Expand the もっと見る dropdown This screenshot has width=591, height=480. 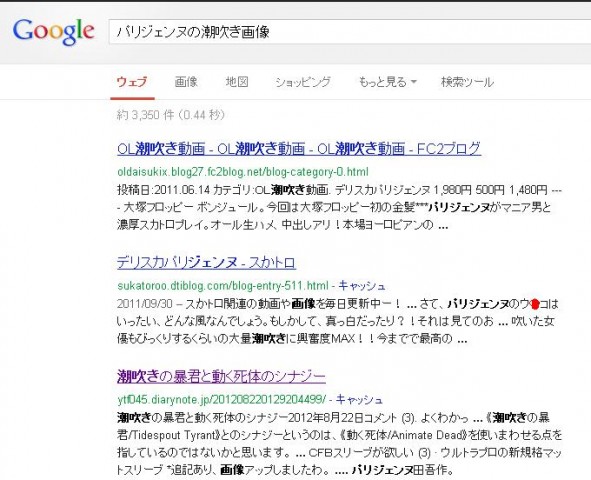click(x=387, y=82)
